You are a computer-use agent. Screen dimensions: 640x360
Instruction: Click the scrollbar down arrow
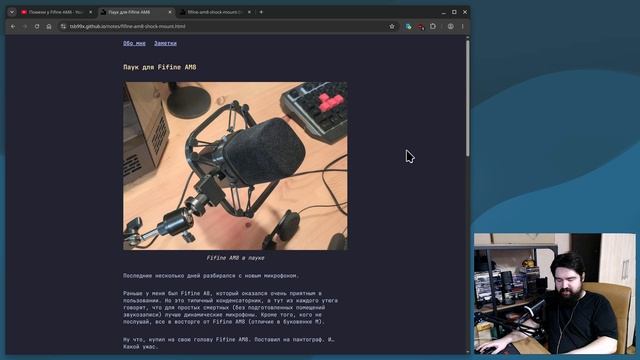468,351
